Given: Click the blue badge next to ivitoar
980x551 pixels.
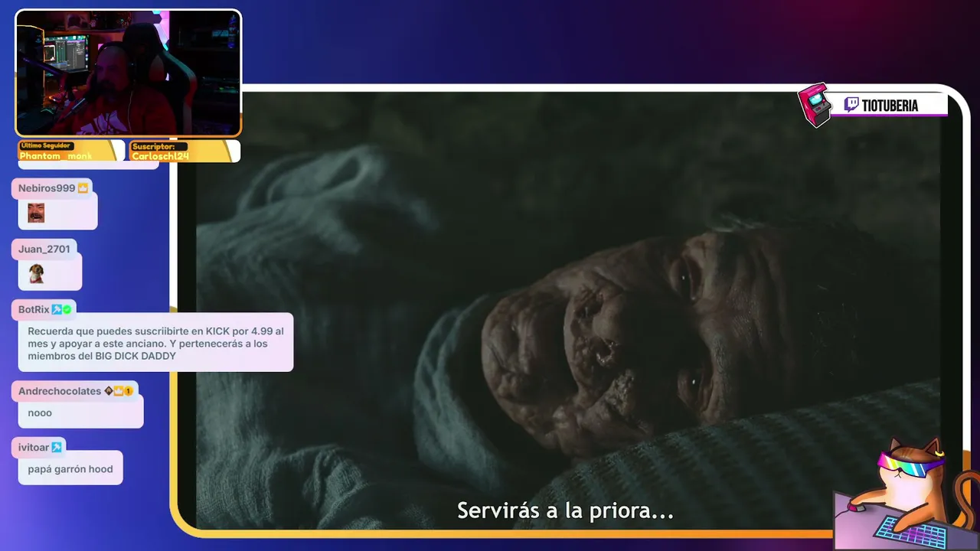Looking at the screenshot, I should [57, 447].
